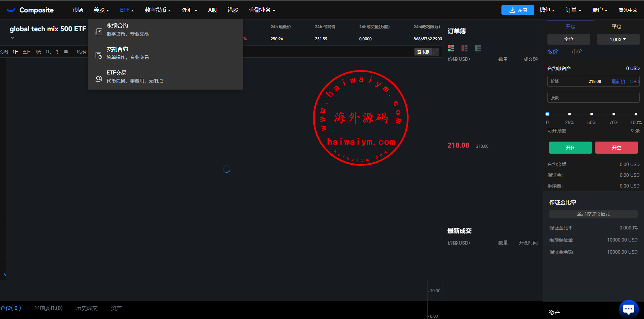Open the 1.00X leverage dropdown
Viewport: 644px width, 319px height.
click(x=618, y=40)
